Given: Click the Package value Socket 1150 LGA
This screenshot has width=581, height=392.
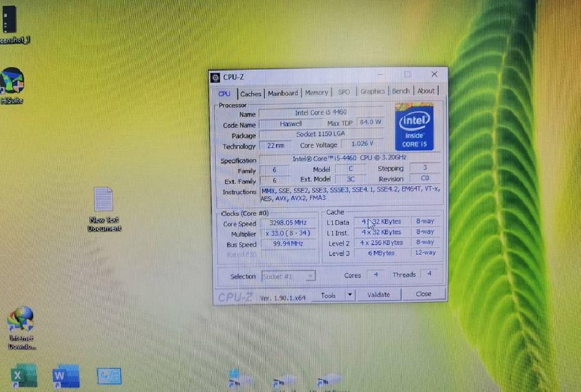Looking at the screenshot, I should coord(321,134).
